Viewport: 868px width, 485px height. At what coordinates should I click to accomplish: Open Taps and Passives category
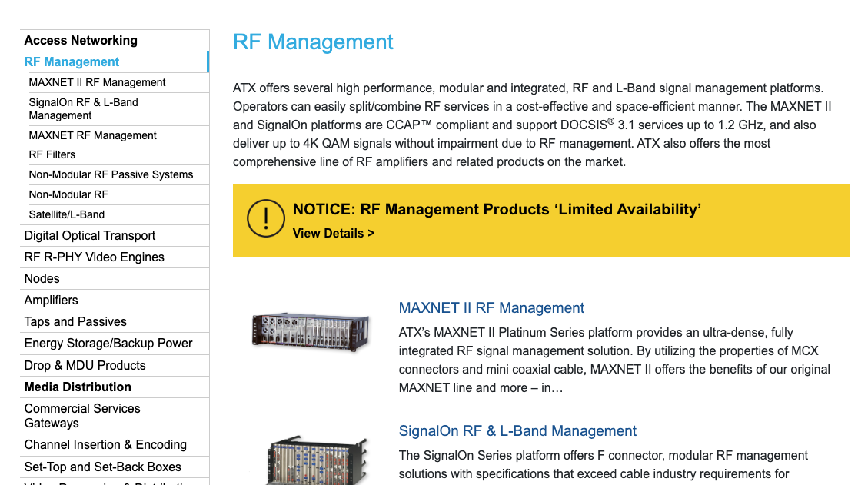coord(75,322)
